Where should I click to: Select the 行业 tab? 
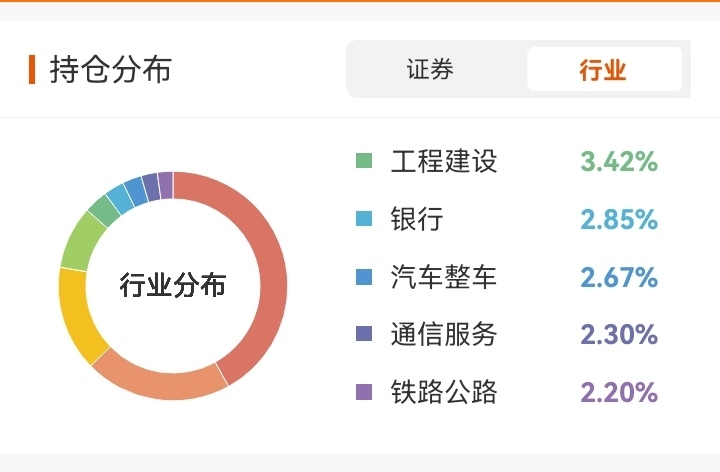tap(603, 70)
